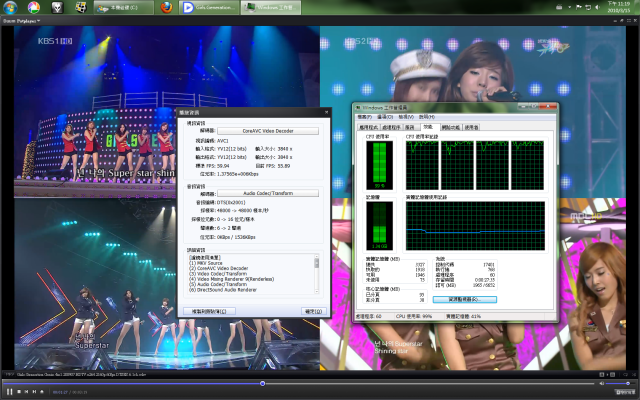
Task: Show hidden tray icons arrow
Action: (x=569, y=7)
